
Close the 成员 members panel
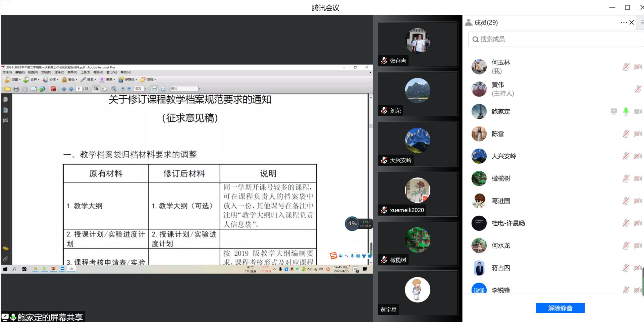(x=632, y=22)
